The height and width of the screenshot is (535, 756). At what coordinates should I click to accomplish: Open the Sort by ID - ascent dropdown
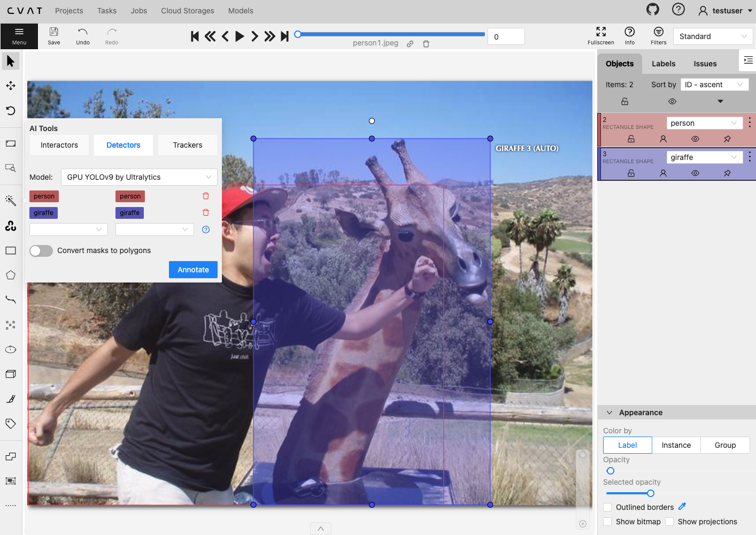click(714, 85)
